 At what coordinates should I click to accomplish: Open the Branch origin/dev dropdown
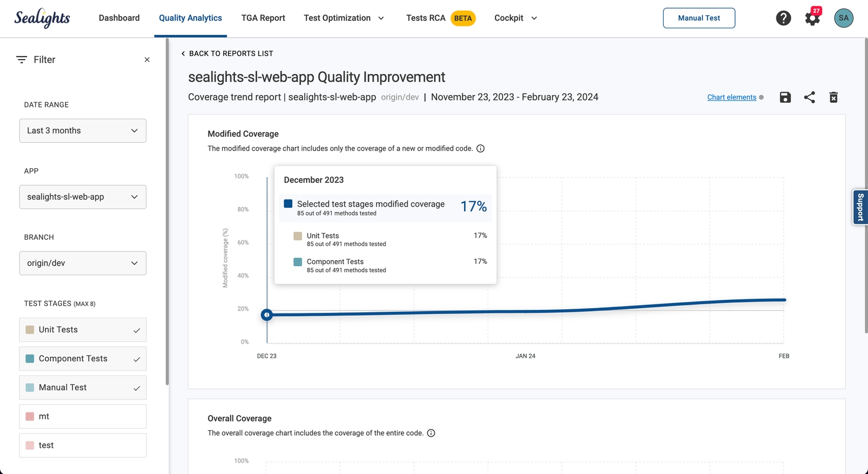coord(83,263)
